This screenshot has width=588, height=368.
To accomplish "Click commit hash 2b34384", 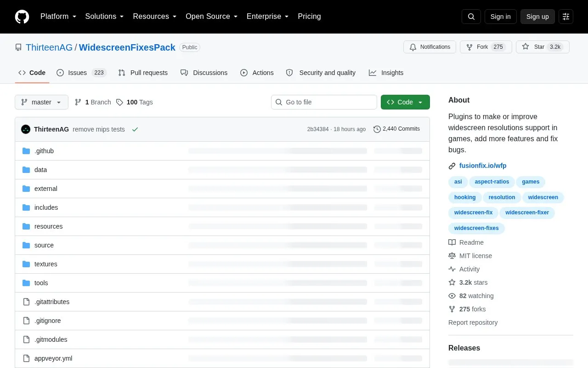I will [318, 129].
